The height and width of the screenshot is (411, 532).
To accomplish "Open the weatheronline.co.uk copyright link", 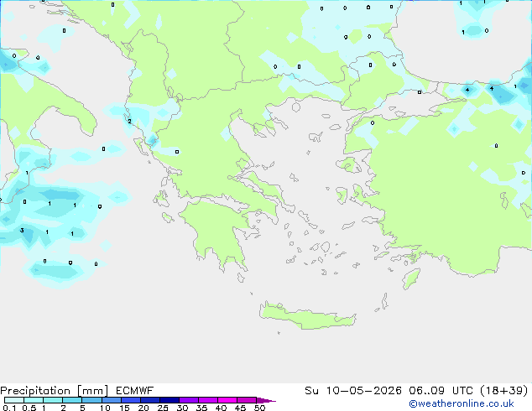I will point(461,403).
